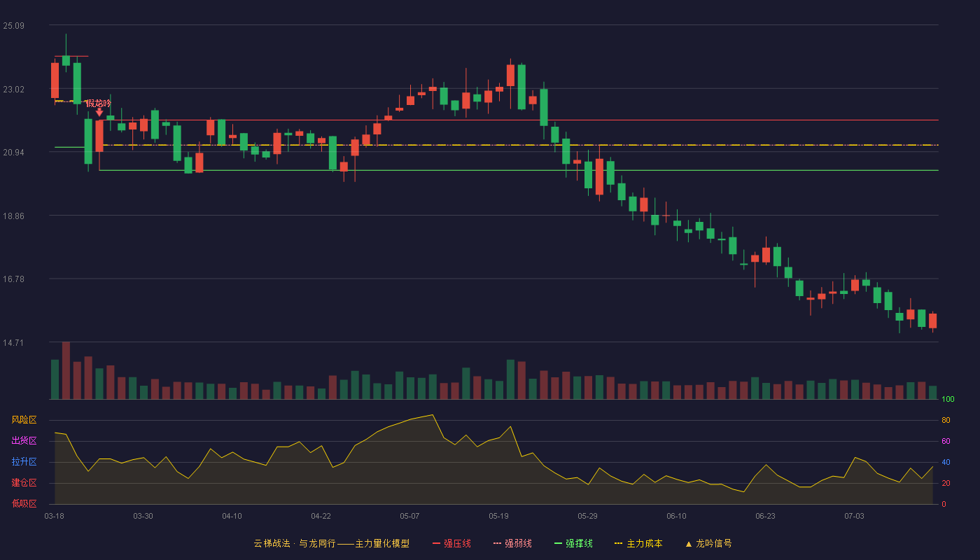Click the 05-07 date label
980x560 pixels.
409,516
